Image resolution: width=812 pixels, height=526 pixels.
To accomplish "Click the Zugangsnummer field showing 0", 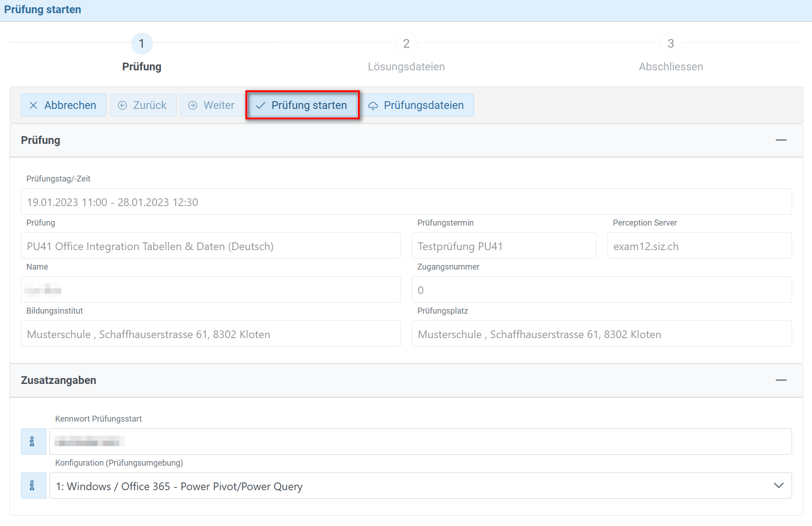I will (x=602, y=290).
